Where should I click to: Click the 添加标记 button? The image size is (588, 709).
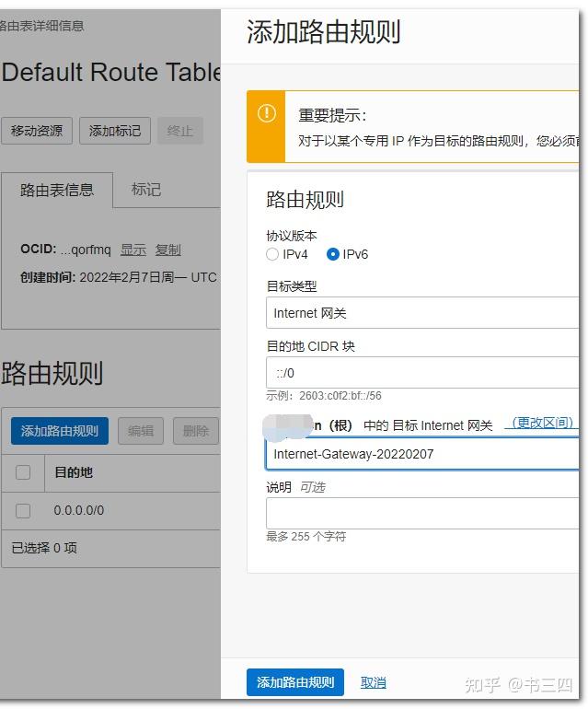pyautogui.click(x=115, y=131)
